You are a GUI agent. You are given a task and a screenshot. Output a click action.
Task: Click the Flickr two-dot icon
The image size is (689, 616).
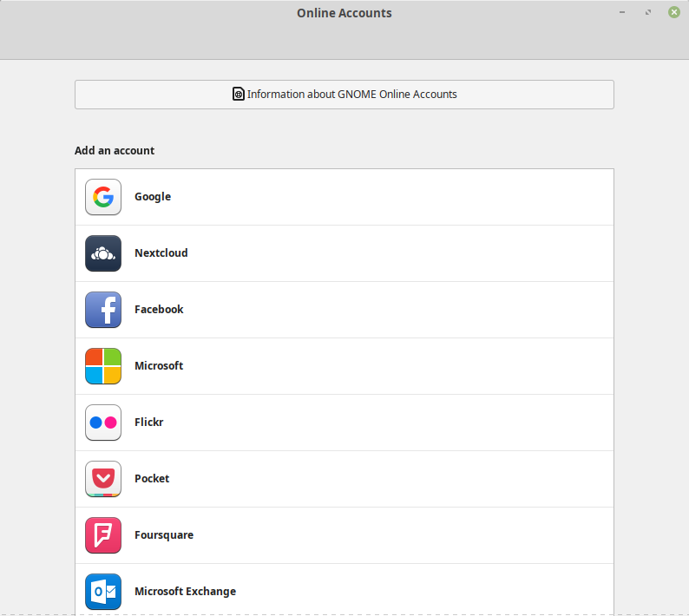pos(103,423)
